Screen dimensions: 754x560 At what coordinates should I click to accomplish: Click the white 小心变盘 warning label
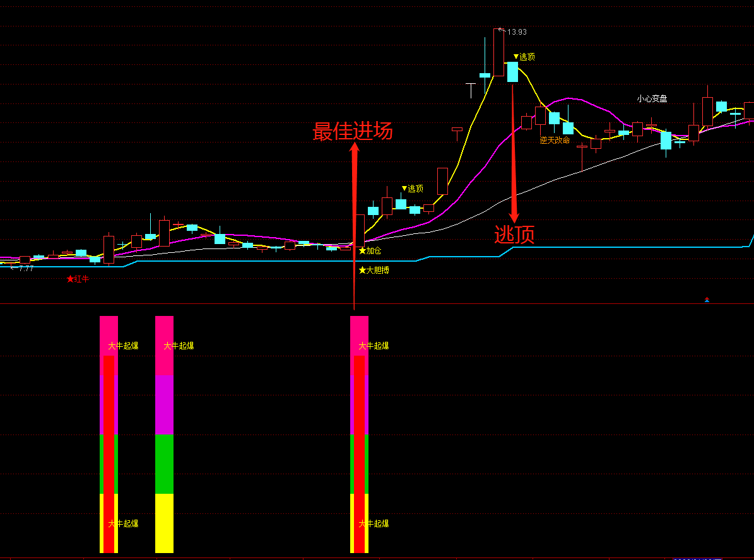click(652, 98)
